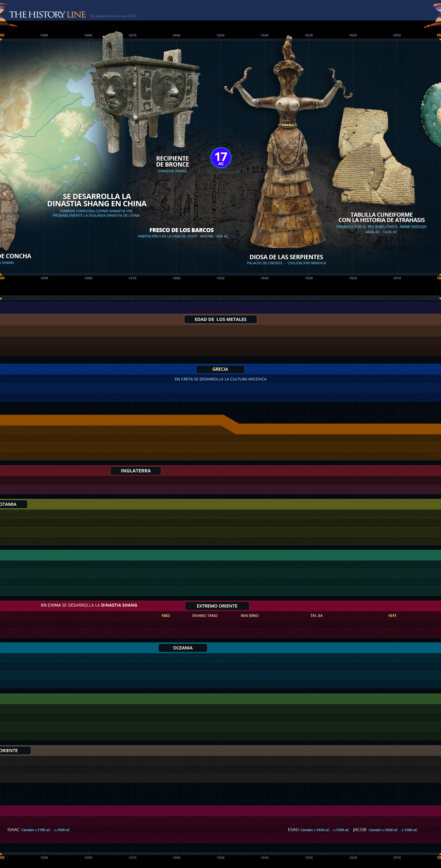Click the Tablilla Cuneiforme title
441x868 pixels.
click(x=381, y=217)
